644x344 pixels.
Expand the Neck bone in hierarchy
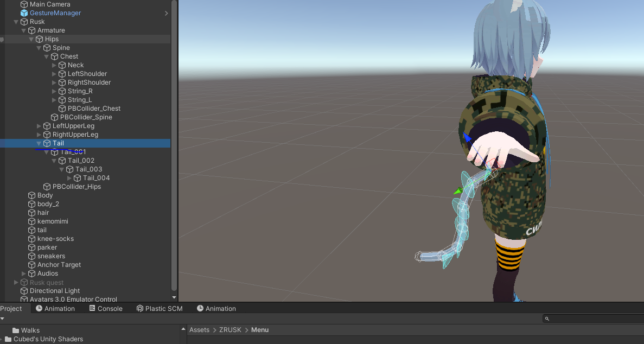point(54,65)
